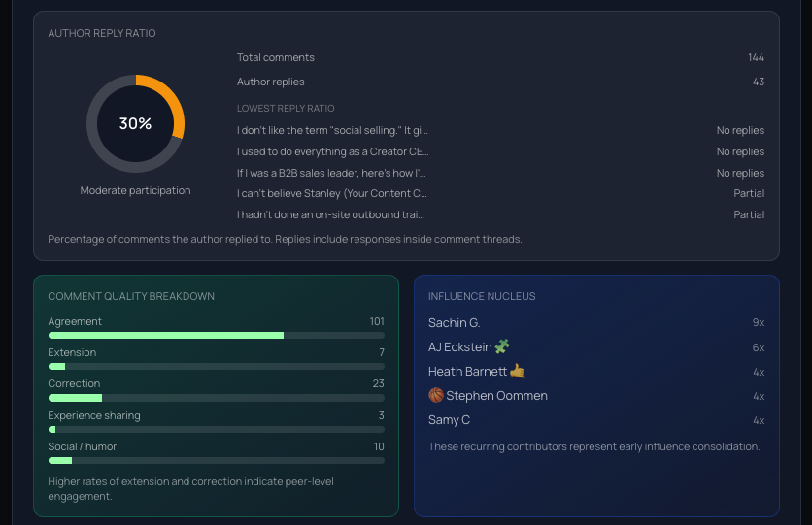Open the post "I don't like the term social selling"
Screen dimensions: 812x525
pos(332,130)
